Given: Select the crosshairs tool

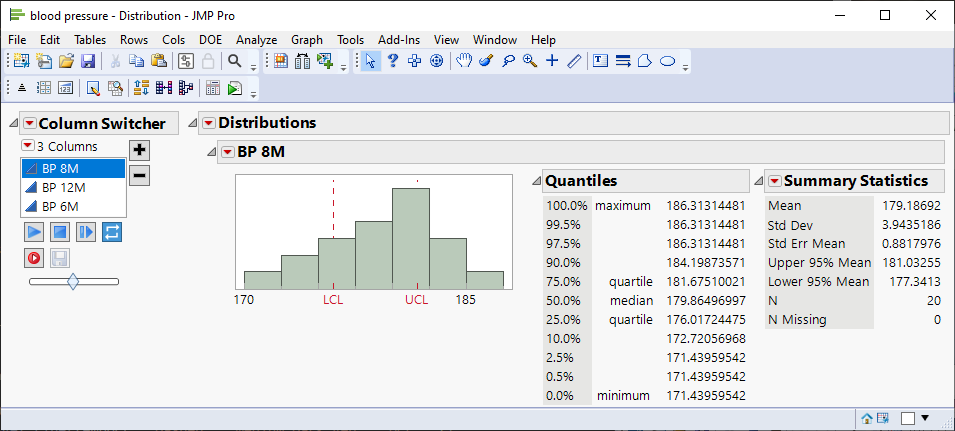Looking at the screenshot, I should pyautogui.click(x=551, y=61).
